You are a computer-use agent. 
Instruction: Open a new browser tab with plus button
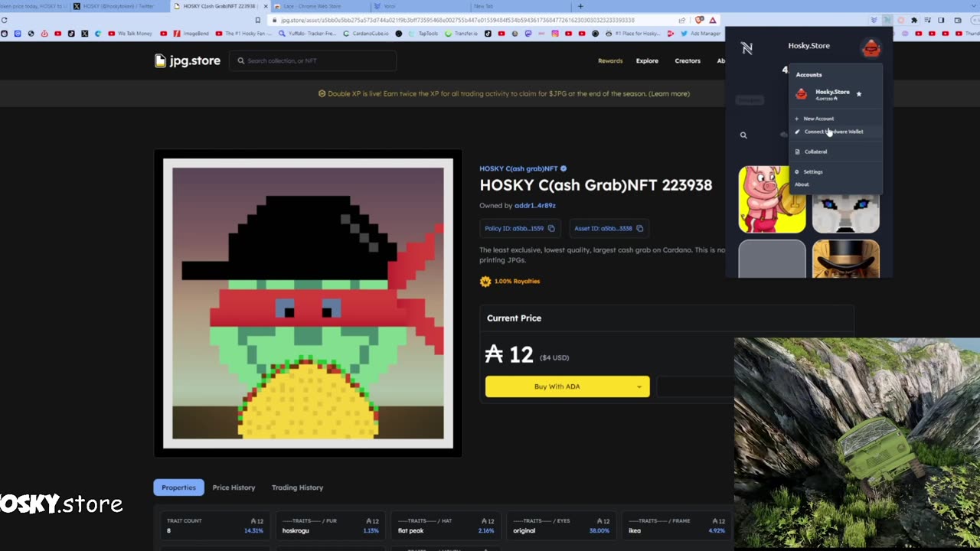point(580,6)
